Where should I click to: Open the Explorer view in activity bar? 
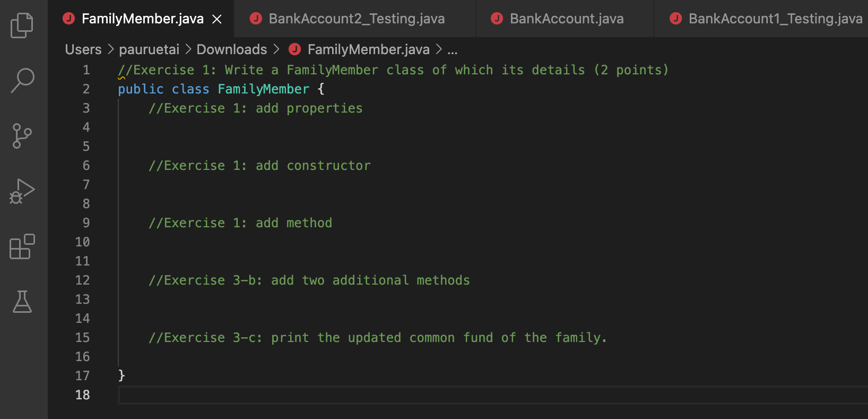coord(22,25)
